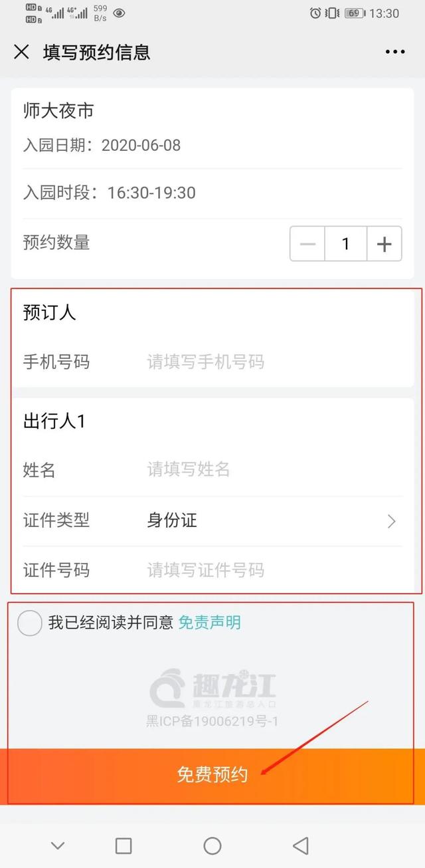This screenshot has height=868, width=425.
Task: Tap the alarm clock status bar icon
Action: pos(315,13)
